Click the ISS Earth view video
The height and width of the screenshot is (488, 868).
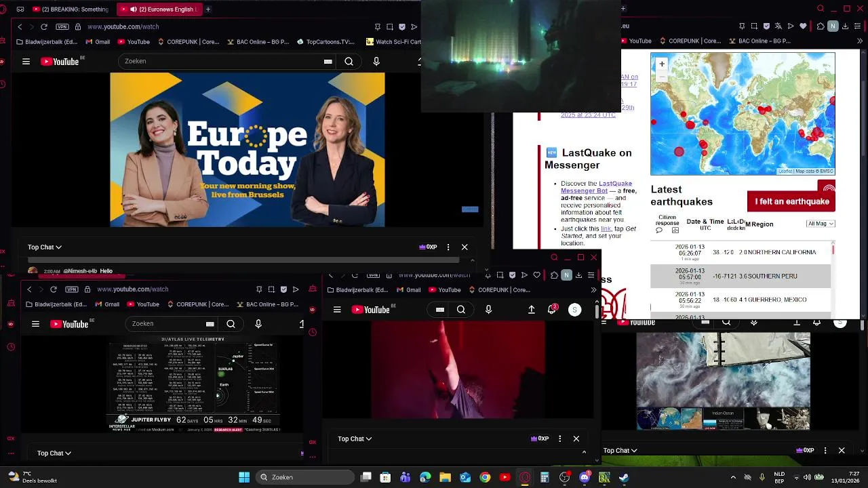point(723,380)
